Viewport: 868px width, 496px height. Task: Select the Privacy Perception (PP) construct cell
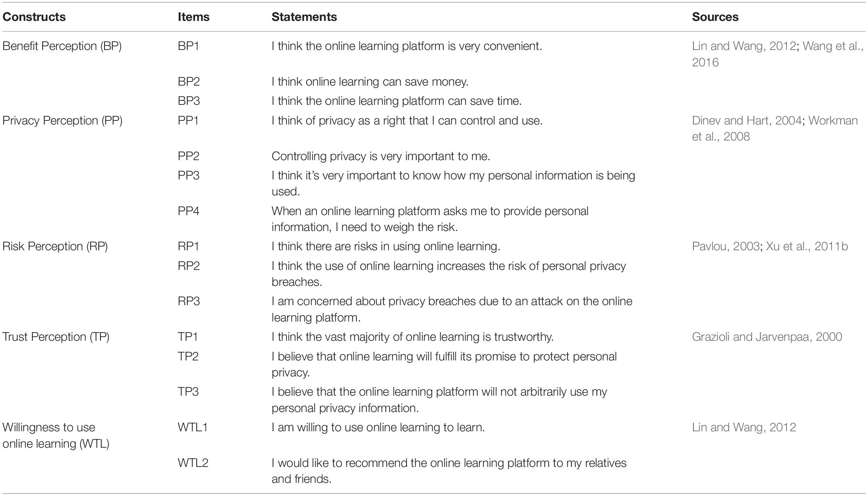63,120
